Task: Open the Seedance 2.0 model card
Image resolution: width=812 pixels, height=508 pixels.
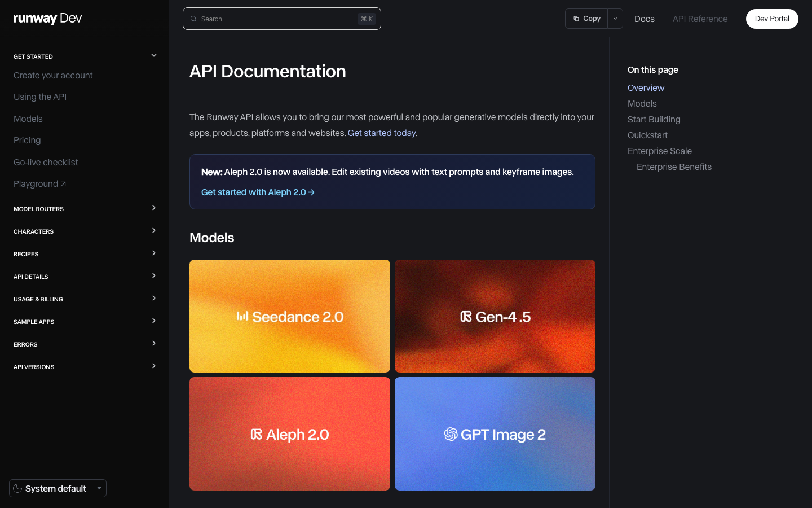Action: click(290, 316)
